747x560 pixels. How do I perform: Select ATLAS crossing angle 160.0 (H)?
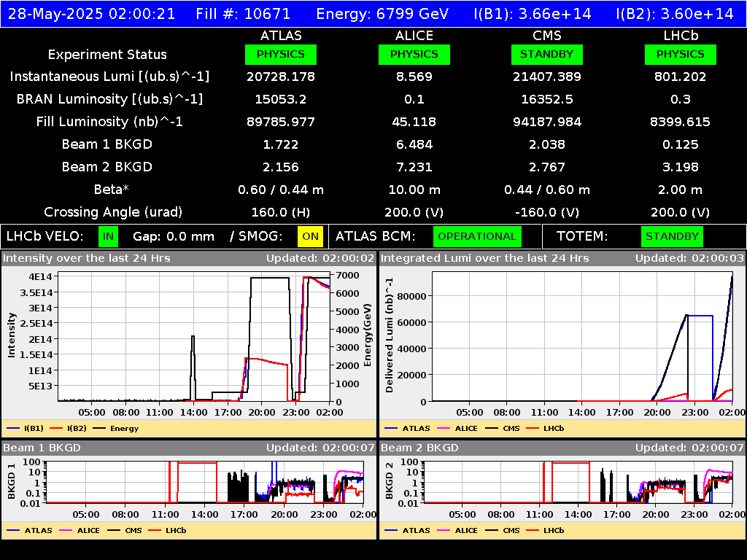(281, 212)
